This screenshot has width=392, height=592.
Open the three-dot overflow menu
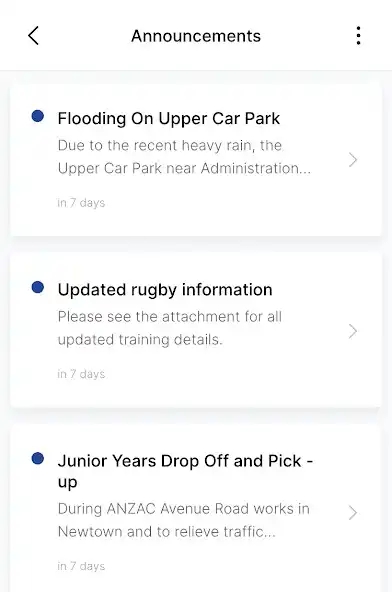358,36
